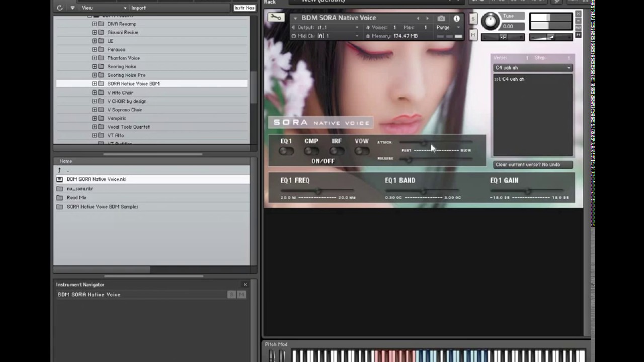Select the Scoring Noise Pro folder
644x362 pixels.
tap(126, 75)
